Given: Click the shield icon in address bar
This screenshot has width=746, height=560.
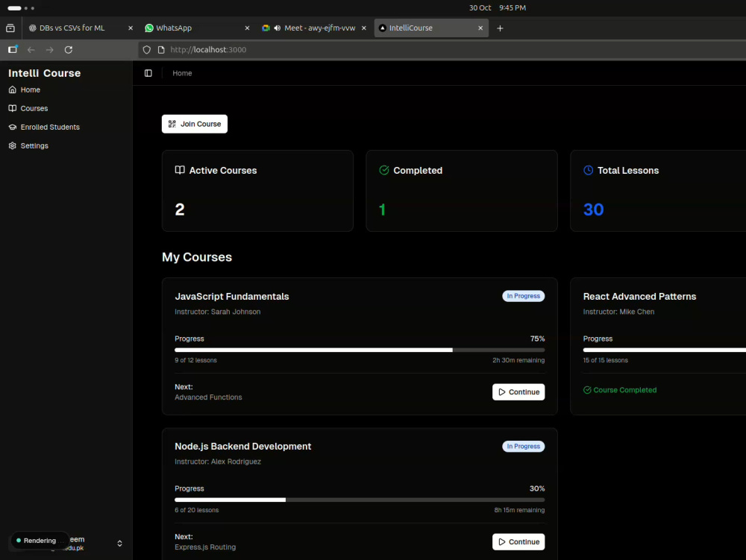Looking at the screenshot, I should pyautogui.click(x=146, y=49).
